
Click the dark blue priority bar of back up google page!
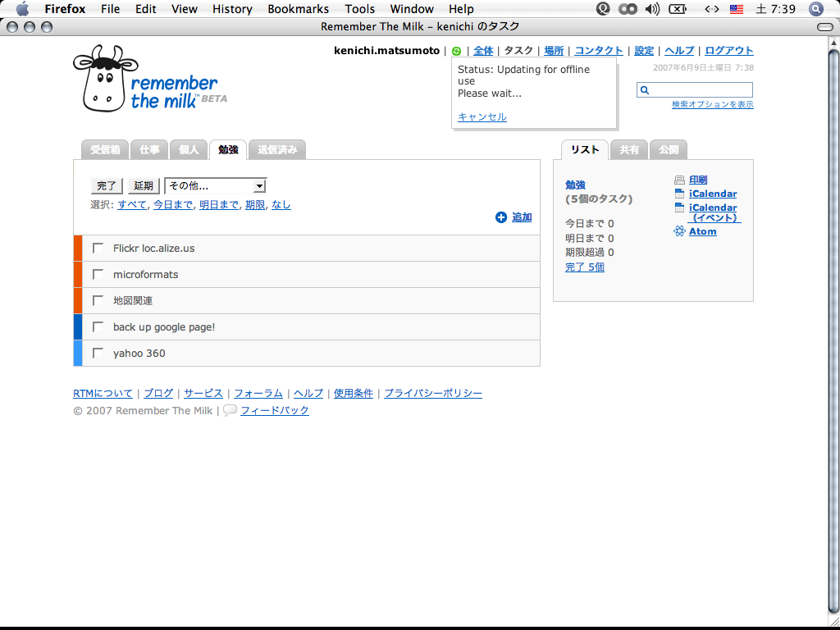(78, 326)
